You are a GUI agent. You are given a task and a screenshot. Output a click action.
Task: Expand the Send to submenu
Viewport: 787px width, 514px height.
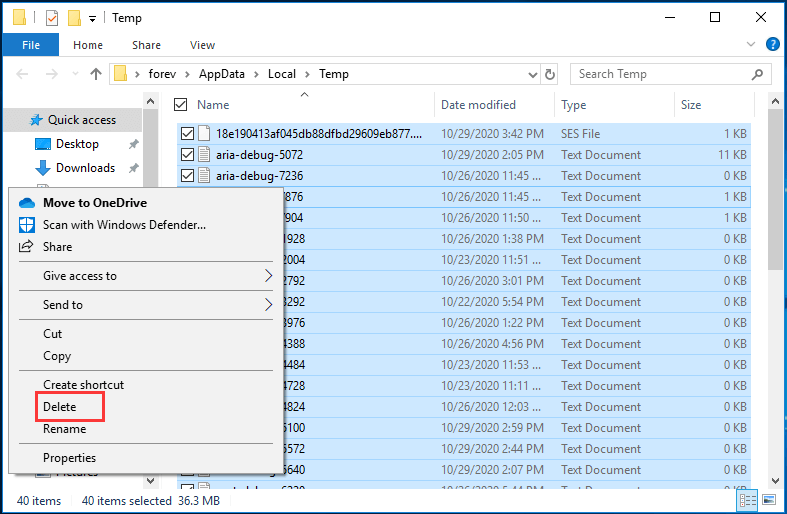[146, 305]
